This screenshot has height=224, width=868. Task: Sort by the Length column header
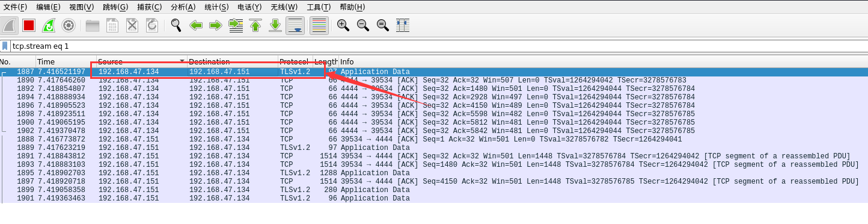[x=325, y=62]
